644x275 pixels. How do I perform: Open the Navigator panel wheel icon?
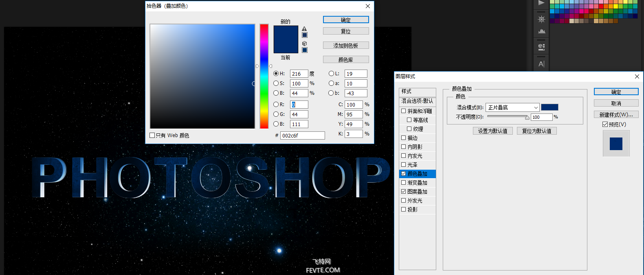(x=541, y=19)
